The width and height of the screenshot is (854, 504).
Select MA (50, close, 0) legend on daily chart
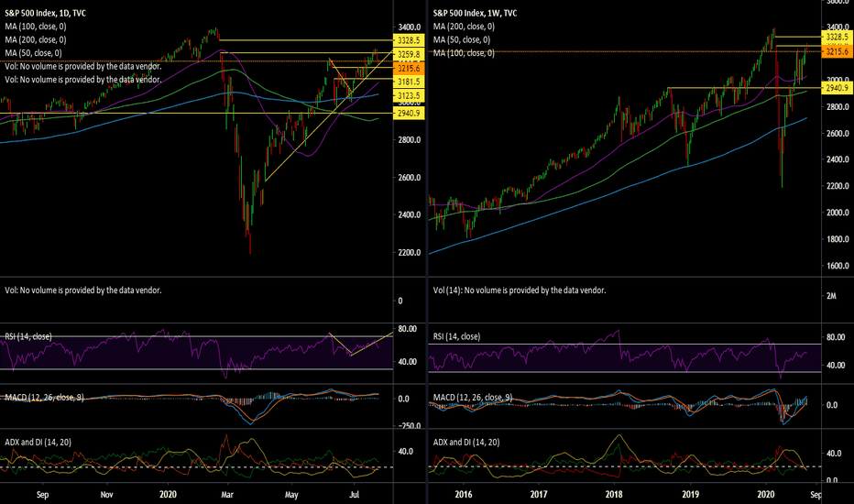[x=33, y=53]
